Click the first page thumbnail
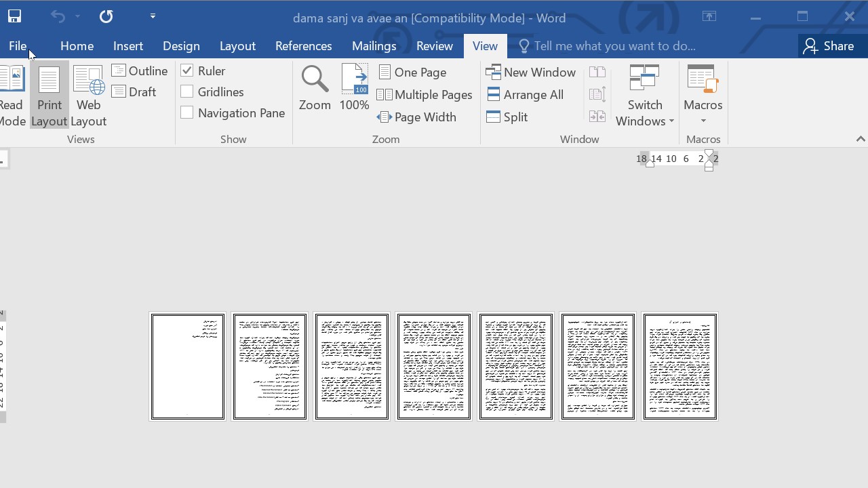Image resolution: width=868 pixels, height=488 pixels. click(x=188, y=366)
